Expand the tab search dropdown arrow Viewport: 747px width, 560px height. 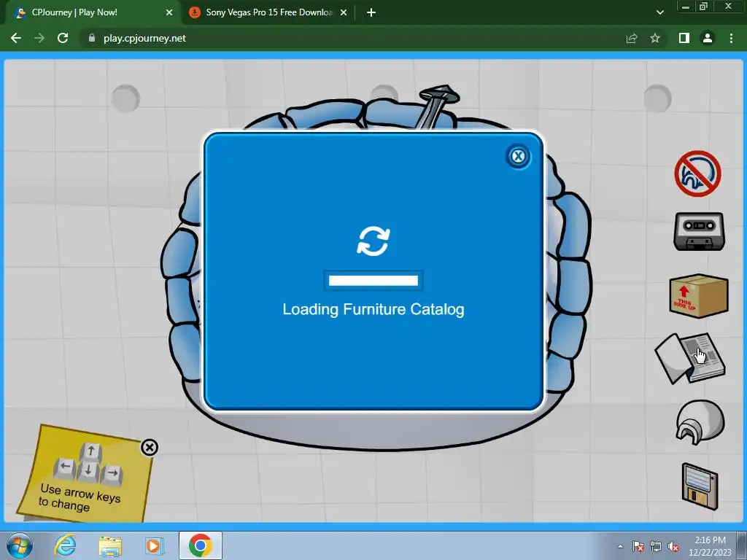coord(659,13)
